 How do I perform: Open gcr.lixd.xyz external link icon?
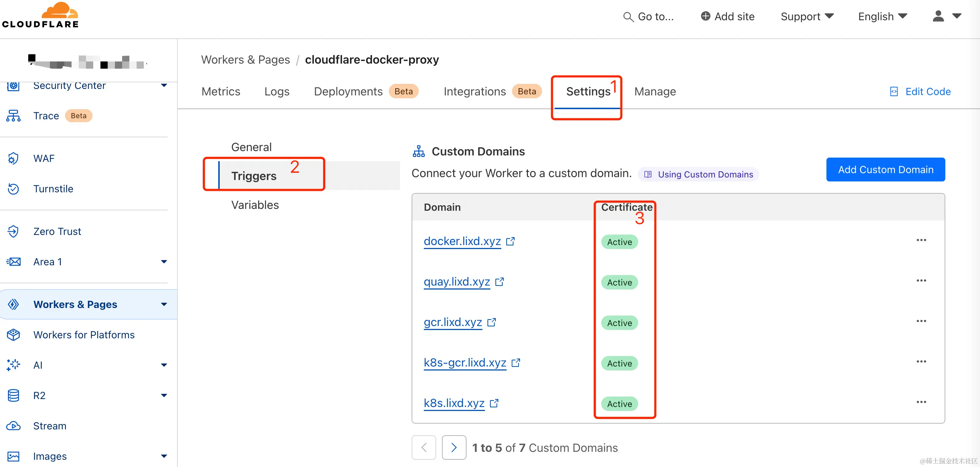click(x=491, y=322)
